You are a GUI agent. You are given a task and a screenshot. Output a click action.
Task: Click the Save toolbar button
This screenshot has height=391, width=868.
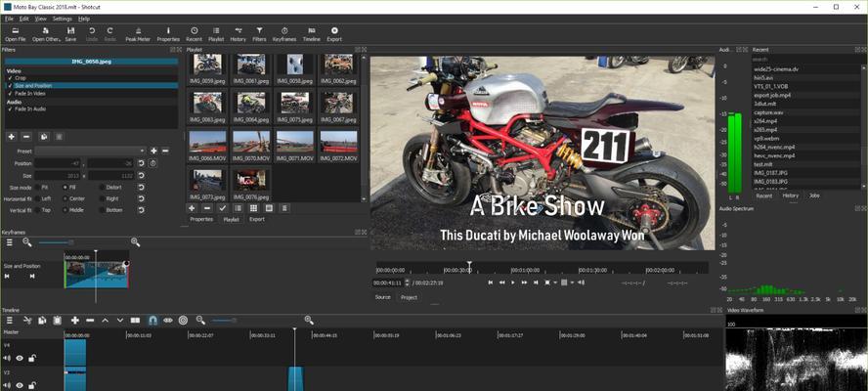coord(70,34)
